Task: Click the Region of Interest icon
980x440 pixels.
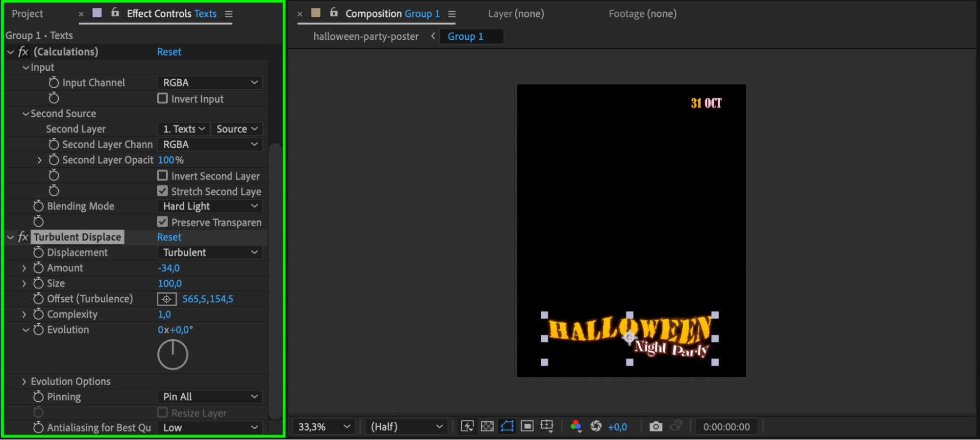Action: coord(527,426)
